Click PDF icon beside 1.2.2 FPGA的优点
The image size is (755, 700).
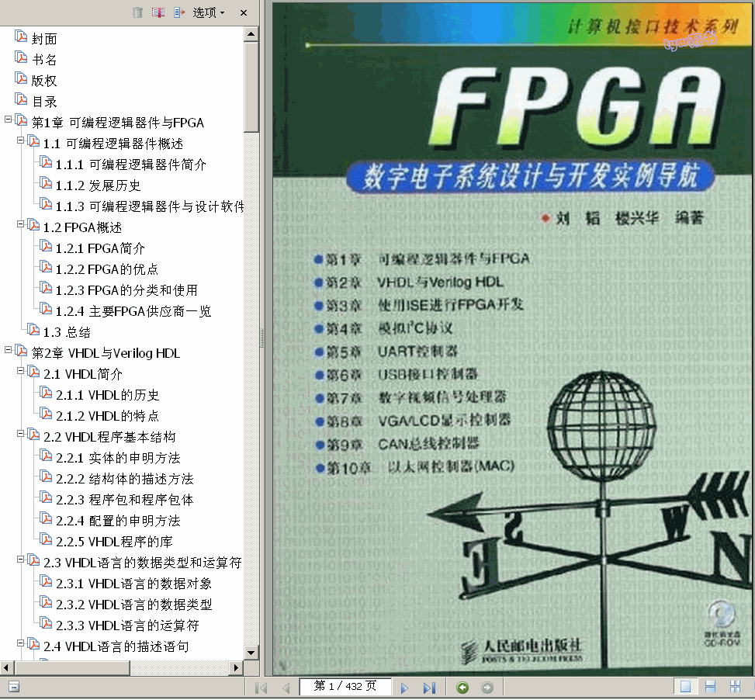coord(46,267)
